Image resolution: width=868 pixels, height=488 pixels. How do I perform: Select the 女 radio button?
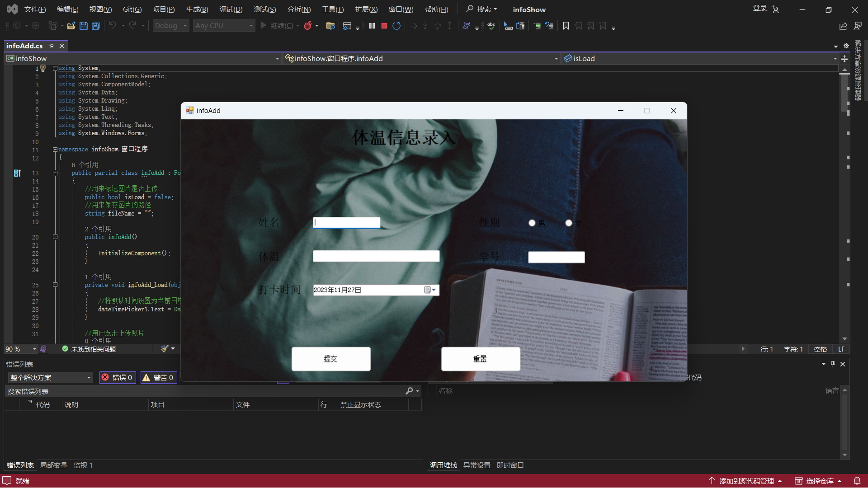tap(569, 223)
